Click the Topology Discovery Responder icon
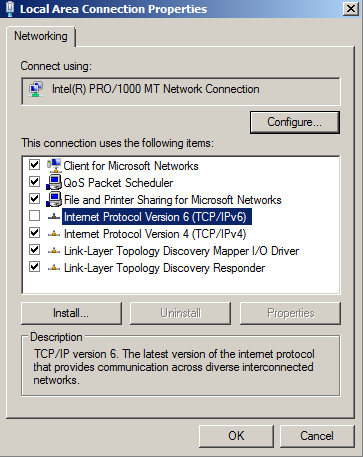 [54, 268]
